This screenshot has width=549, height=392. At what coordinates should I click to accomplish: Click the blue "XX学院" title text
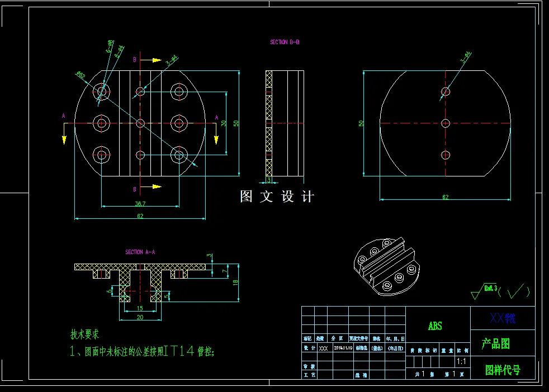(x=503, y=318)
